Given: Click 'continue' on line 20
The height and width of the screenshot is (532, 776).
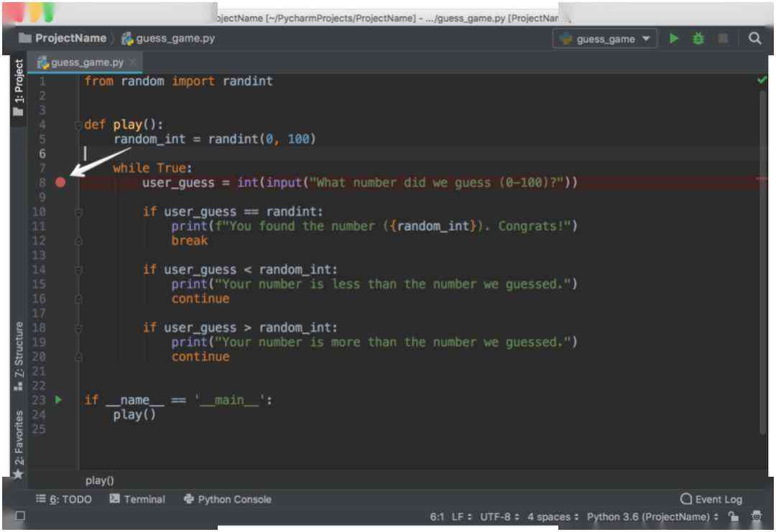Looking at the screenshot, I should (x=200, y=357).
